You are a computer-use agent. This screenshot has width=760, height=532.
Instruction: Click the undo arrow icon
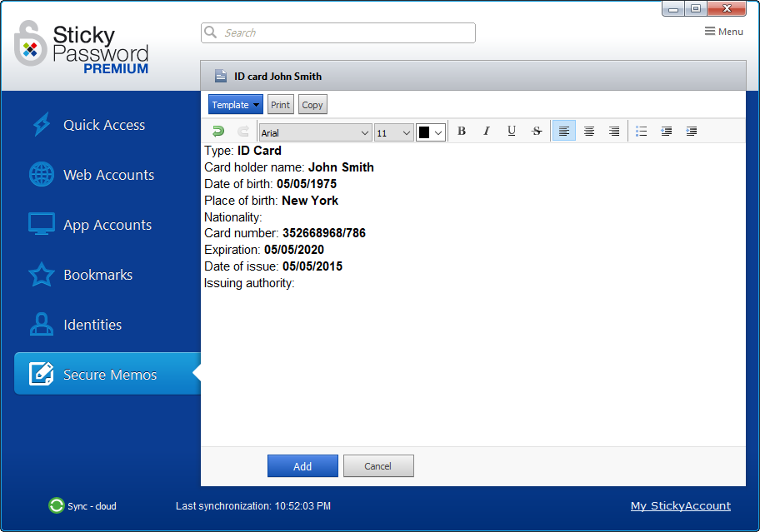click(x=218, y=132)
